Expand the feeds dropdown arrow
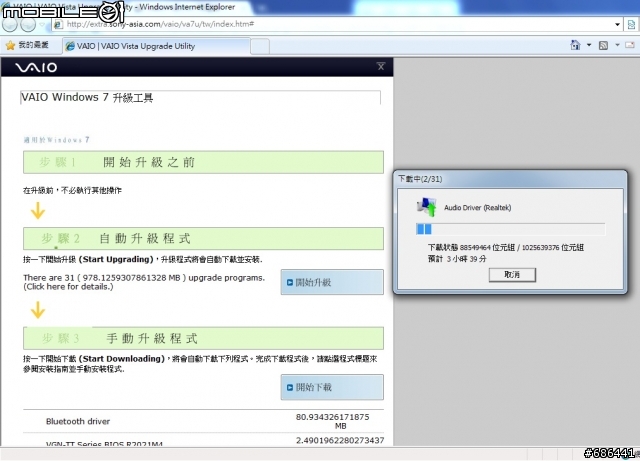Viewport: 640px width, 461px height. (617, 45)
